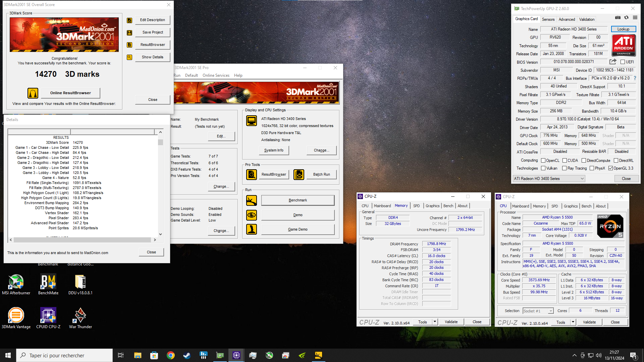This screenshot has width=644, height=362.
Task: Toggle the Ray Tracing checkbox
Action: (x=564, y=168)
